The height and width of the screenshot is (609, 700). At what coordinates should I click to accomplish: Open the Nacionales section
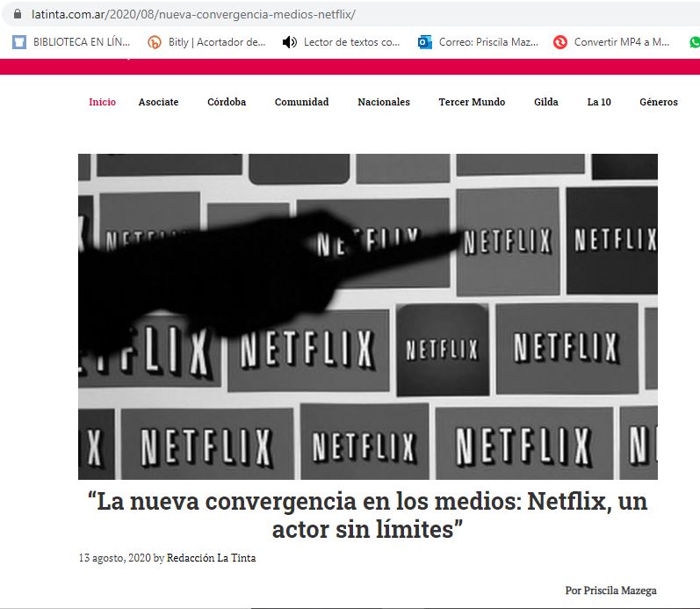click(x=384, y=102)
